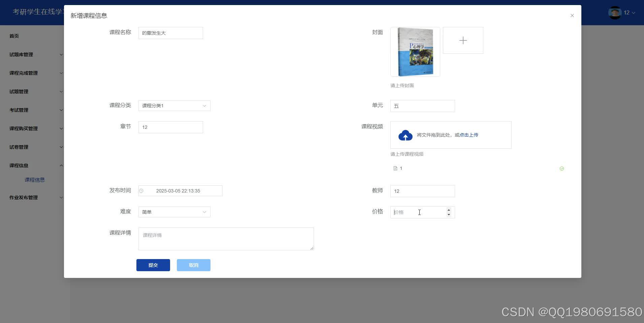Click the 点击上传 upload link
Viewport: 644px width, 323px height.
coord(469,135)
